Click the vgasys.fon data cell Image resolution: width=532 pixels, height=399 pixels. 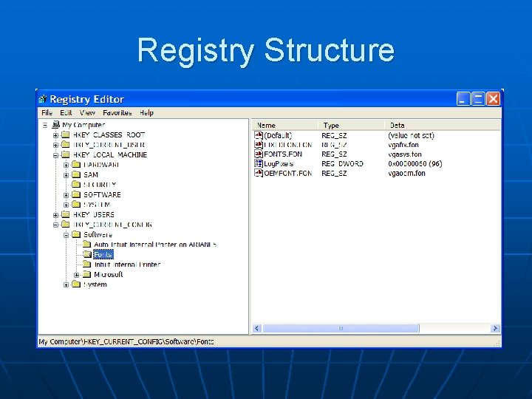coord(405,154)
